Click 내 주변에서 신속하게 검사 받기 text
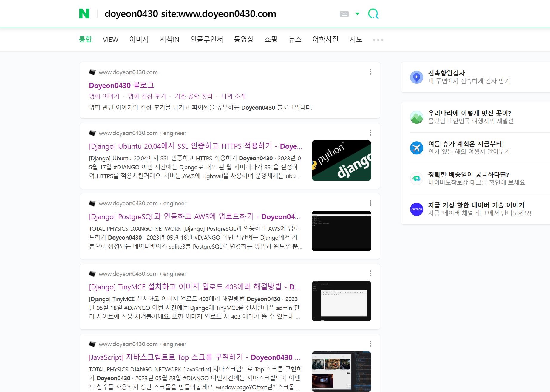The height and width of the screenshot is (392, 550). point(469,81)
